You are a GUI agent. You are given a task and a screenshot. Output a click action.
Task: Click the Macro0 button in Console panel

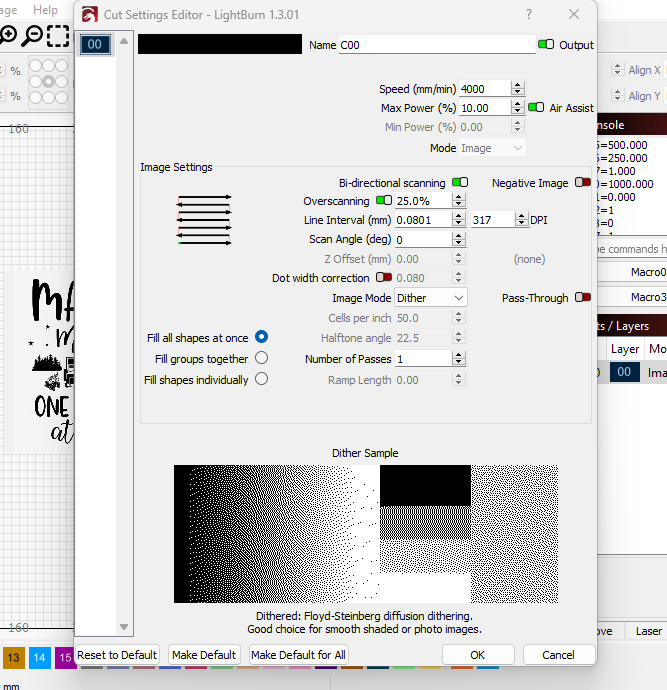click(x=634, y=272)
